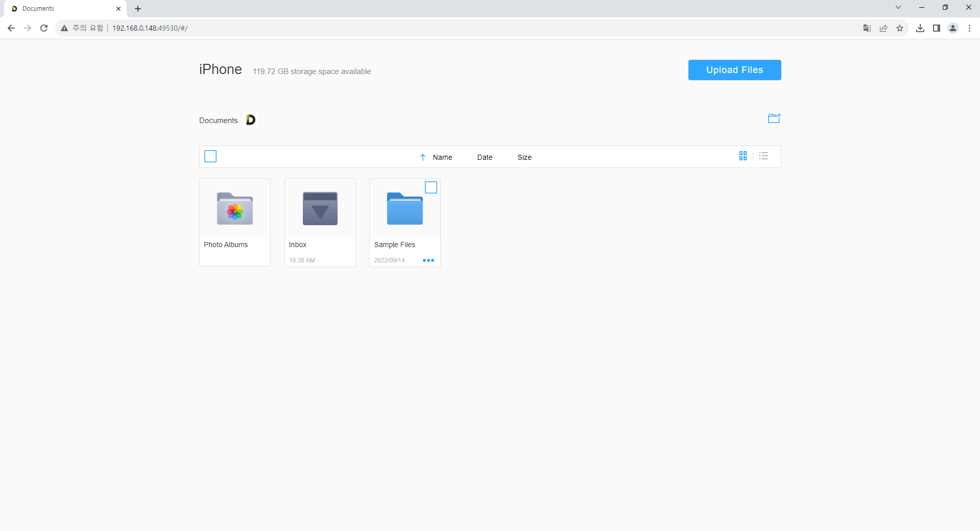Click the 10:38 AM timestamp on Inbox
980x531 pixels.
pos(302,260)
